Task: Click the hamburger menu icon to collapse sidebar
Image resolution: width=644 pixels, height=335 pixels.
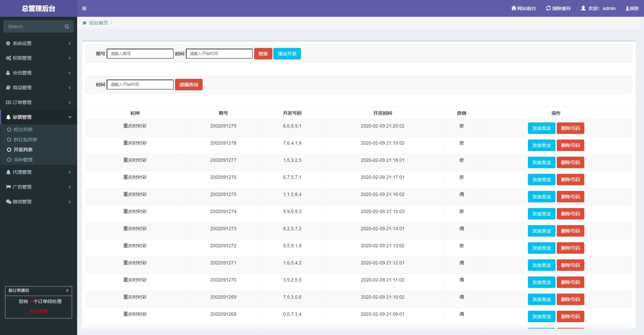Action: 84,8
